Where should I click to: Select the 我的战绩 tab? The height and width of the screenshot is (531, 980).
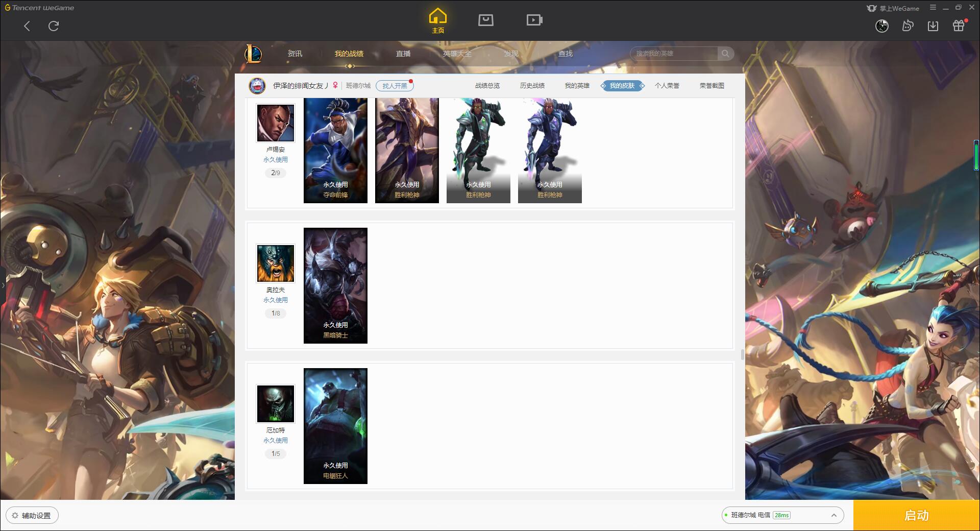[349, 54]
